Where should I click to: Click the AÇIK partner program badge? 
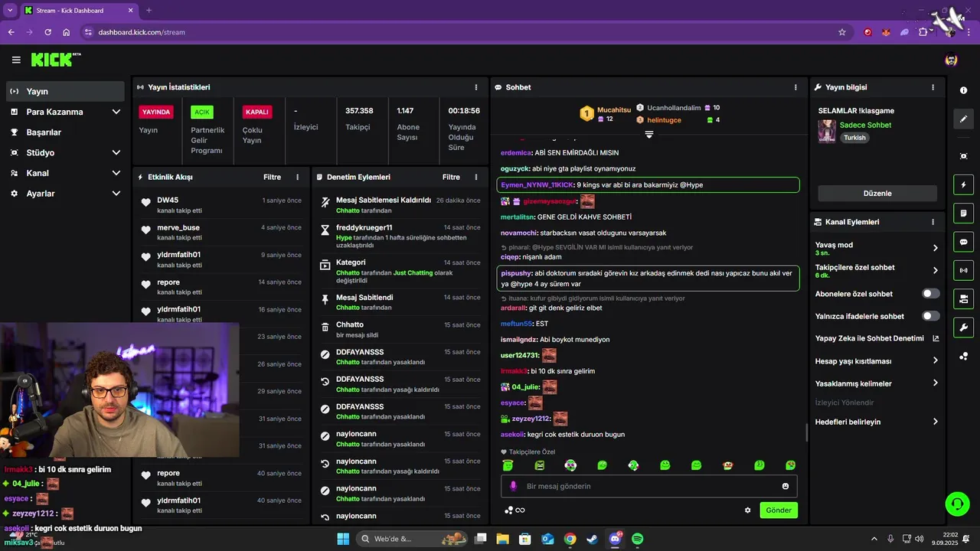pyautogui.click(x=202, y=112)
